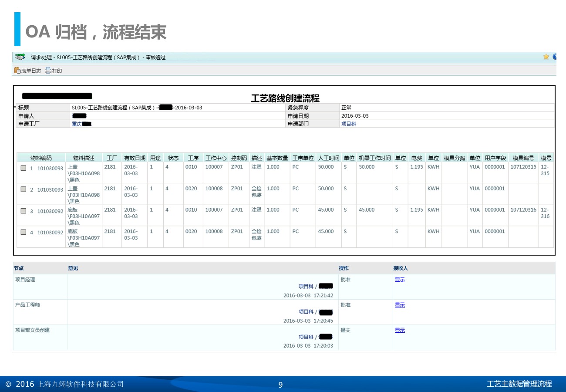Click the 提交 operation text
Screen dimensions: 566x392
point(345,330)
